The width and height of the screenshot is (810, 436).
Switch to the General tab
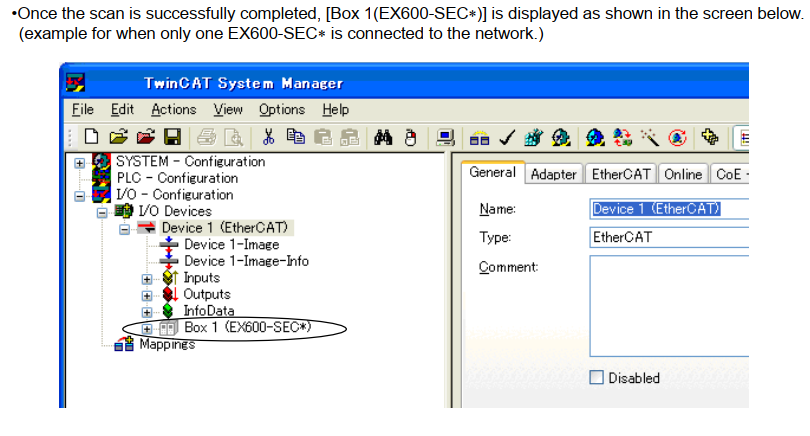click(493, 173)
